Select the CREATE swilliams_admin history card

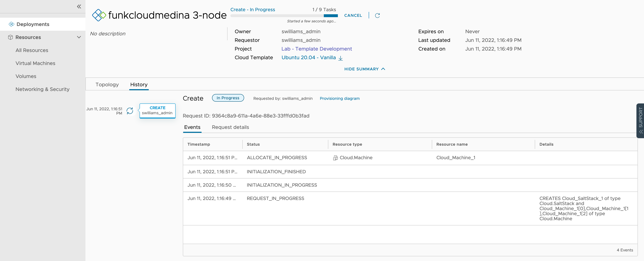point(157,111)
